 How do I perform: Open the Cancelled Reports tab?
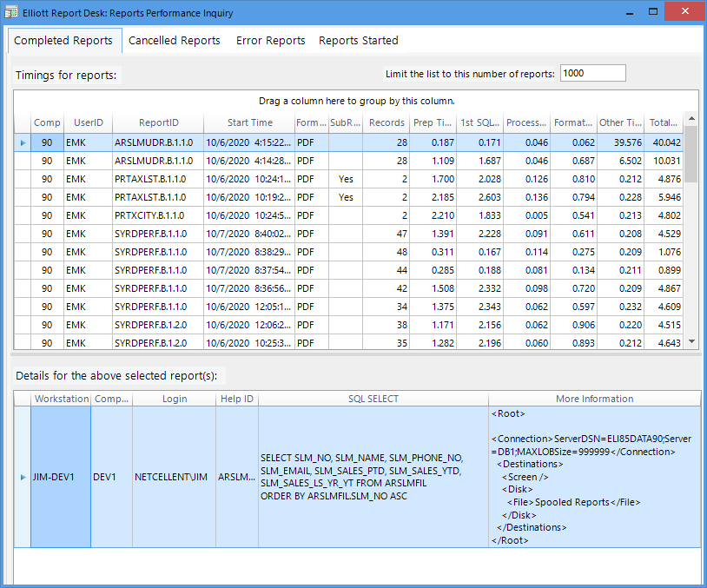(174, 41)
